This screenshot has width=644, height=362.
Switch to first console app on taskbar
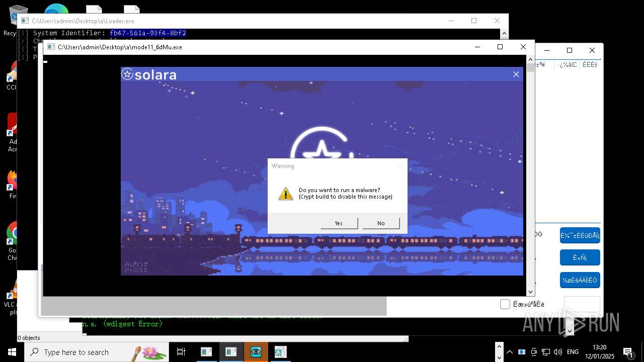tap(206, 352)
